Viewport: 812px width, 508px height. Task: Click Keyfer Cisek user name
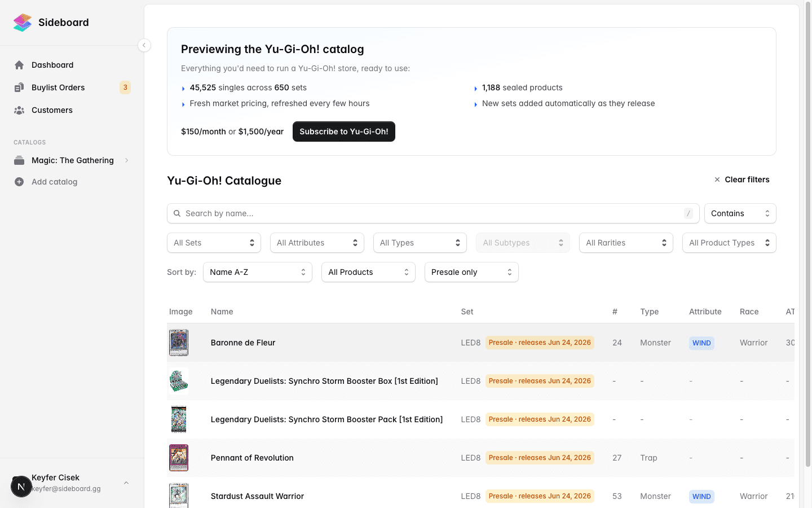pyautogui.click(x=55, y=478)
